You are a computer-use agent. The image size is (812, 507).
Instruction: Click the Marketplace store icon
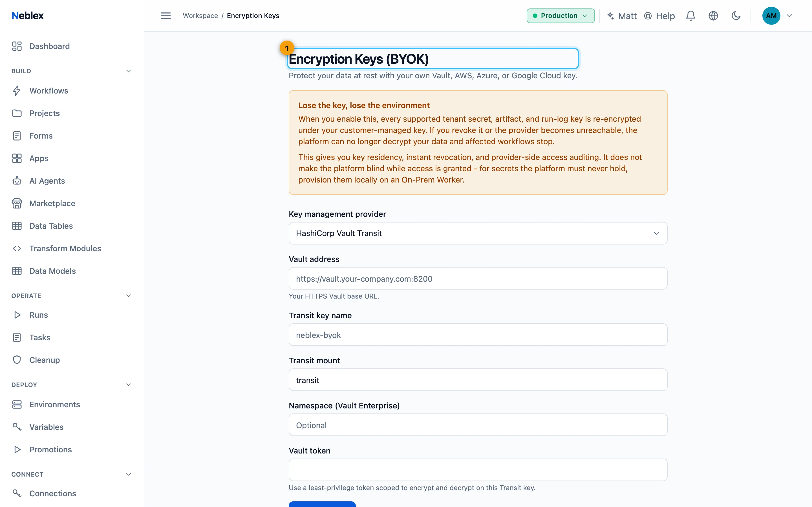coord(17,203)
